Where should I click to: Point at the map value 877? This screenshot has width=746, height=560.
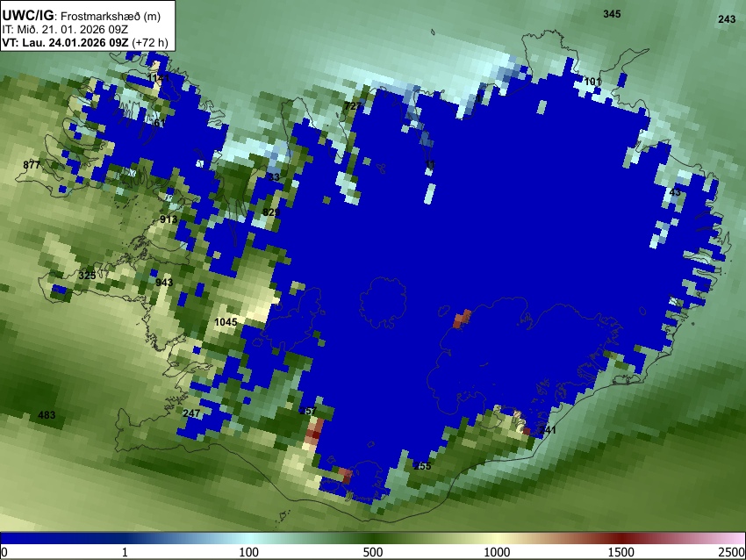[32, 166]
